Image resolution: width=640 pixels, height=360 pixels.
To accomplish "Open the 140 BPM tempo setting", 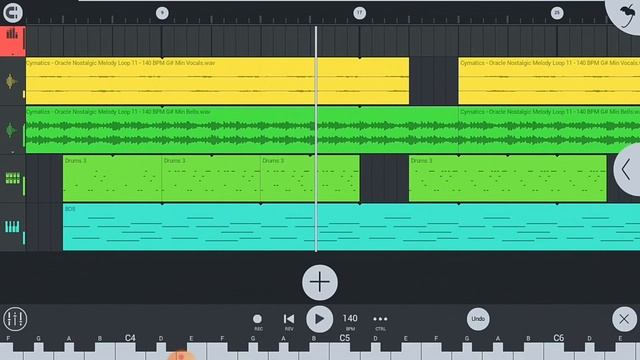I will pyautogui.click(x=350, y=321).
